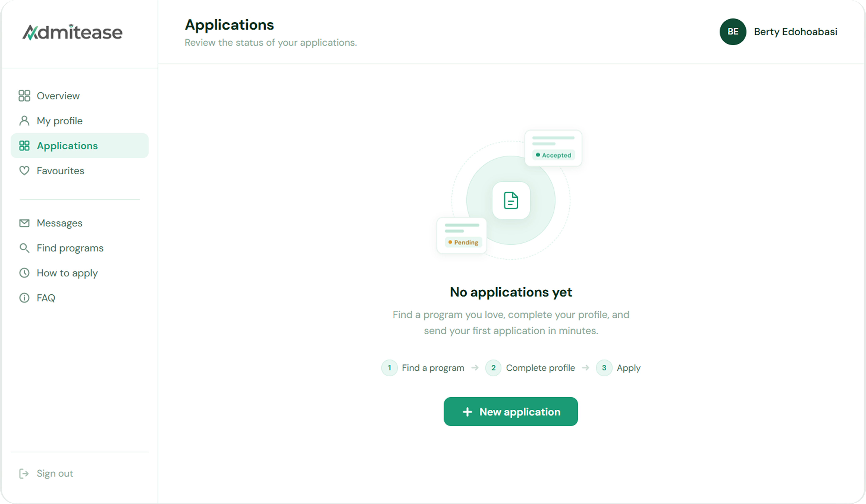Click the step 2 number badge
Viewport: 866px width, 504px height.
pos(493,368)
